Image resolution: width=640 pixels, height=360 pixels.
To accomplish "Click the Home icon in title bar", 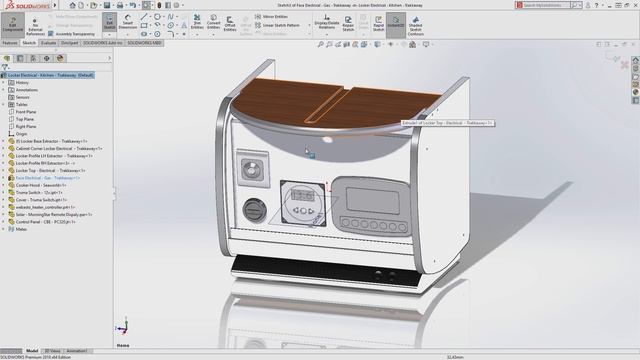I will 72,5.
